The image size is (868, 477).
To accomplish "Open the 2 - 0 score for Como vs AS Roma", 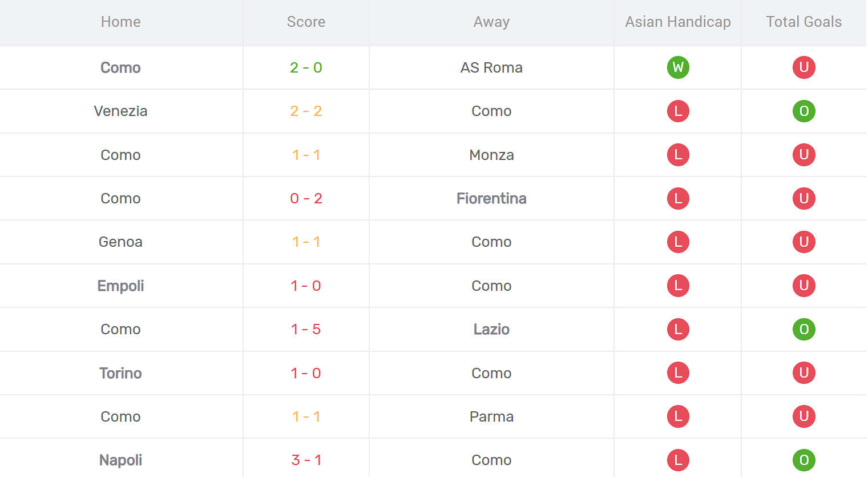I will pyautogui.click(x=306, y=67).
